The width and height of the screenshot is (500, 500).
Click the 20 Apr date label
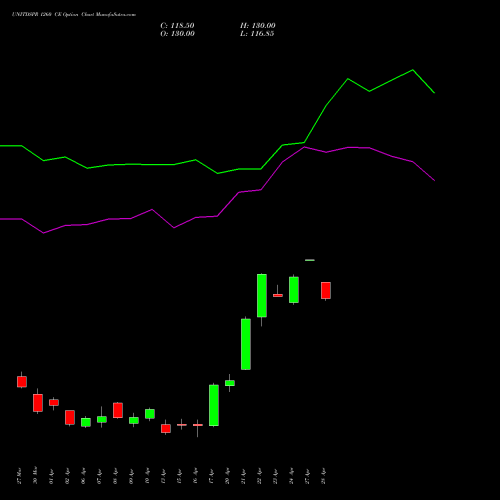click(227, 476)
